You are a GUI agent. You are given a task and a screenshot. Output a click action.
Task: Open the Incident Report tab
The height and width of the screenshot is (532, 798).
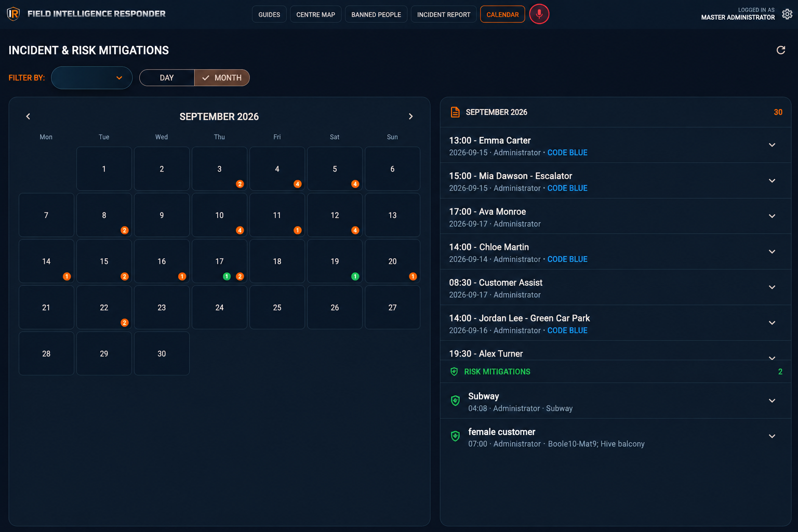tap(444, 15)
